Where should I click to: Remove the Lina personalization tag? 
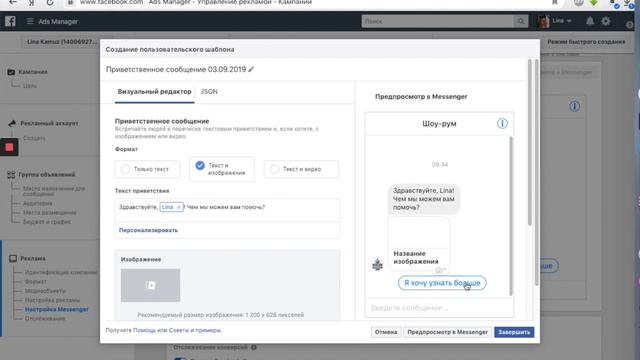178,207
